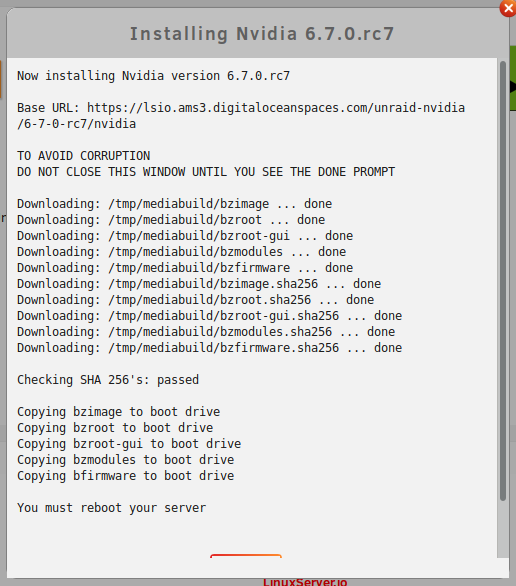Click the orange element at left edge
The image size is (516, 586).
coord(1,80)
